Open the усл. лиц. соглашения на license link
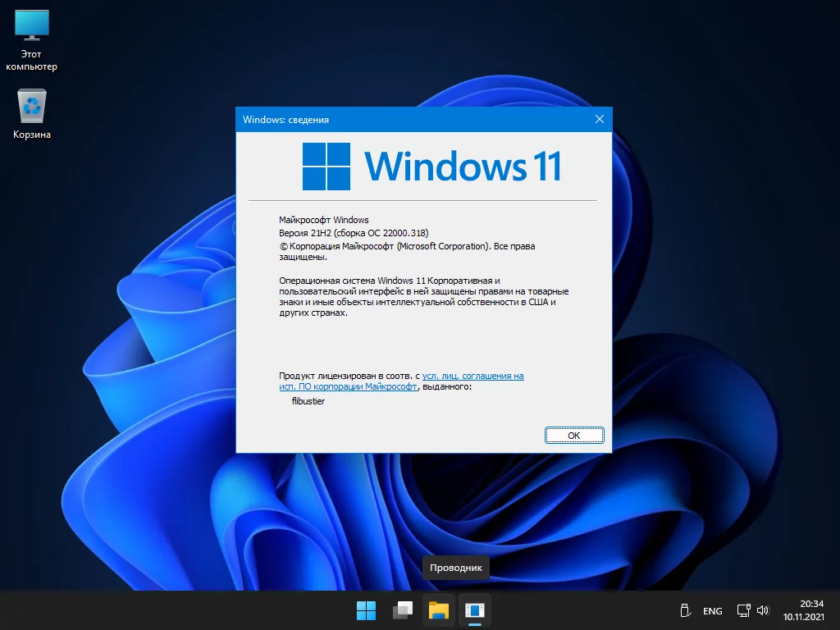Screen dimensions: 840x630 [472, 376]
